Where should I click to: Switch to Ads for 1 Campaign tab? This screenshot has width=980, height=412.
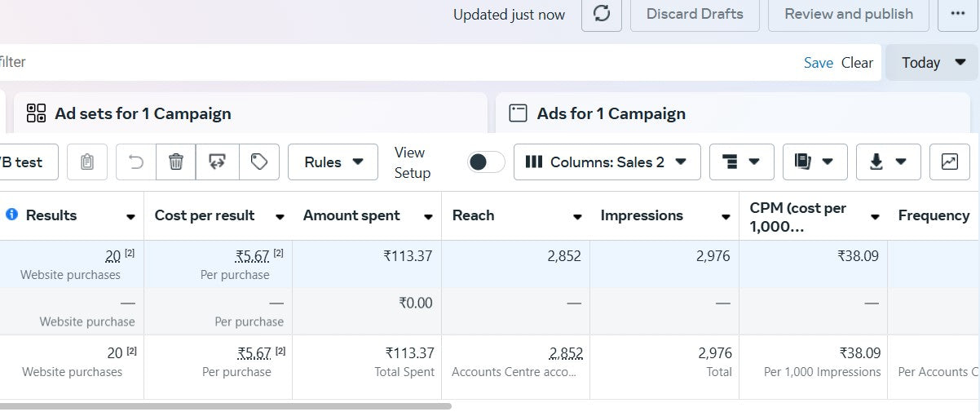click(734, 113)
